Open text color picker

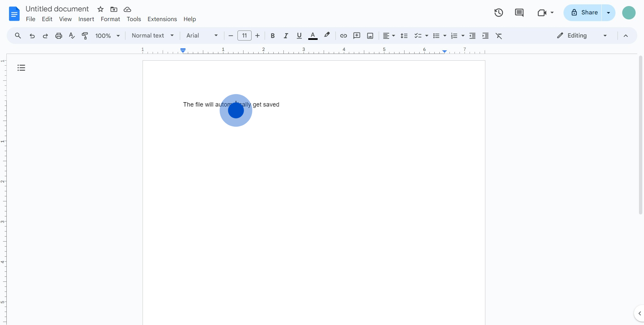pos(313,36)
